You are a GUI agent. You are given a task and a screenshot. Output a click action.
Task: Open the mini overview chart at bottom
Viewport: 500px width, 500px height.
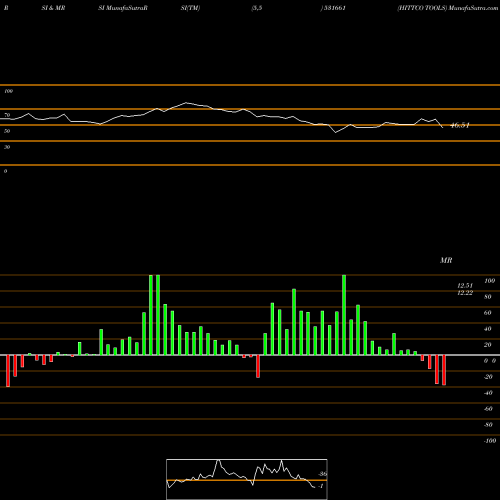[247, 479]
